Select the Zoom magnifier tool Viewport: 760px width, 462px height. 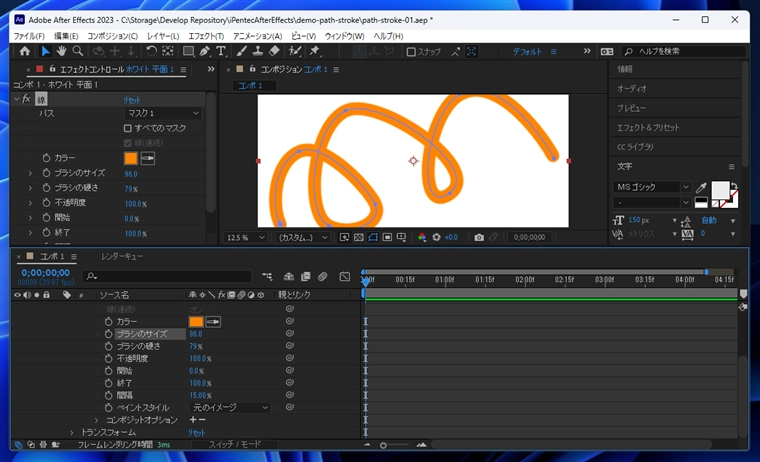click(78, 51)
